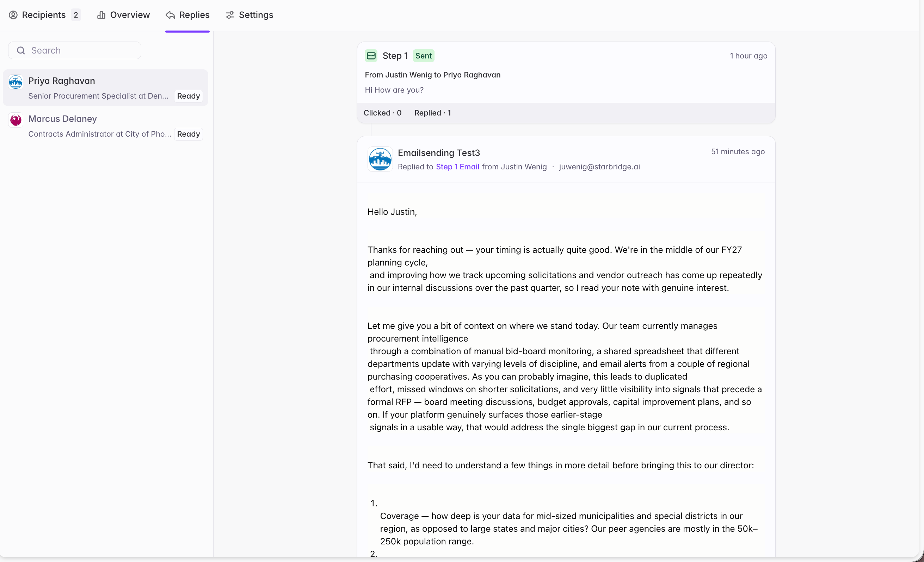This screenshot has height=562, width=924.
Task: Open the Step 1 Email link
Action: pyautogui.click(x=457, y=167)
